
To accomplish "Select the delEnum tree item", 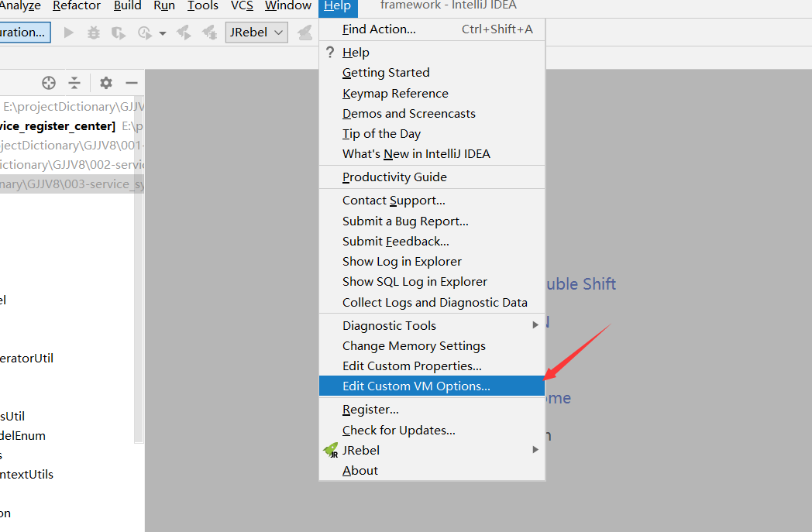I will tap(22, 436).
